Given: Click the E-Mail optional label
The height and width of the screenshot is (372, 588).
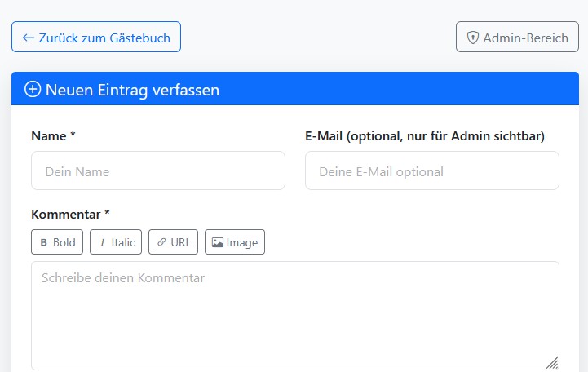Looking at the screenshot, I should coord(425,135).
